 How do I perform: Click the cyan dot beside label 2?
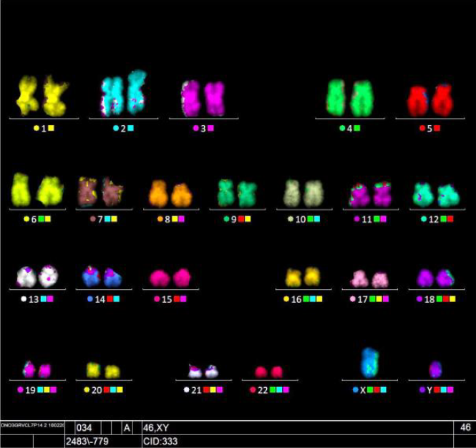coord(116,129)
